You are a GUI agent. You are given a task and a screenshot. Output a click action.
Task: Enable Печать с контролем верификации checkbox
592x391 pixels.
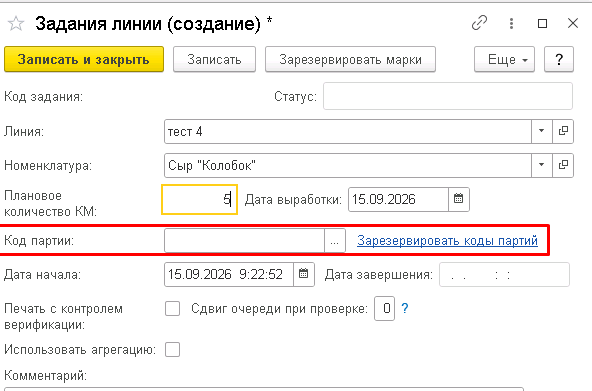pyautogui.click(x=173, y=308)
